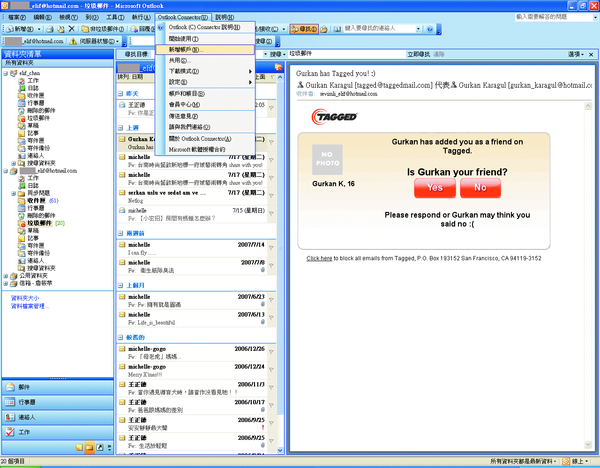This screenshot has height=468, width=600.
Task: Click flag icon on 2007/7/14 michelle message
Action: pyautogui.click(x=271, y=248)
